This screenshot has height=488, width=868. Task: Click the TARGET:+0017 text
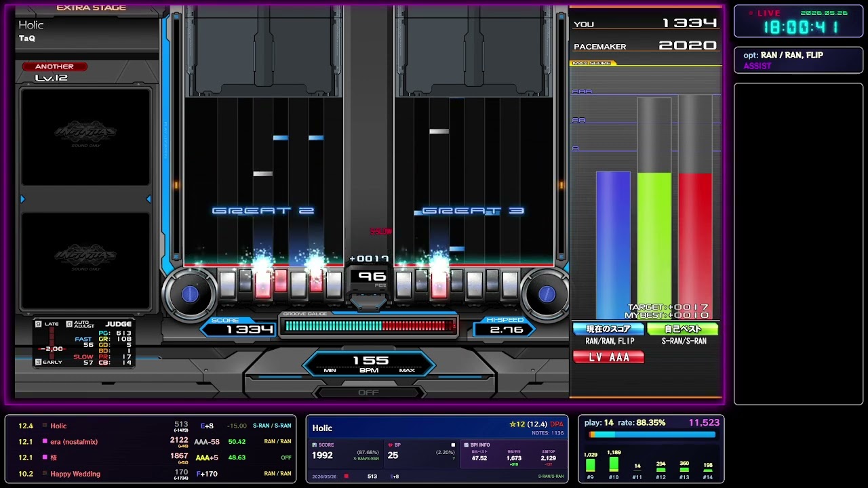point(668,308)
